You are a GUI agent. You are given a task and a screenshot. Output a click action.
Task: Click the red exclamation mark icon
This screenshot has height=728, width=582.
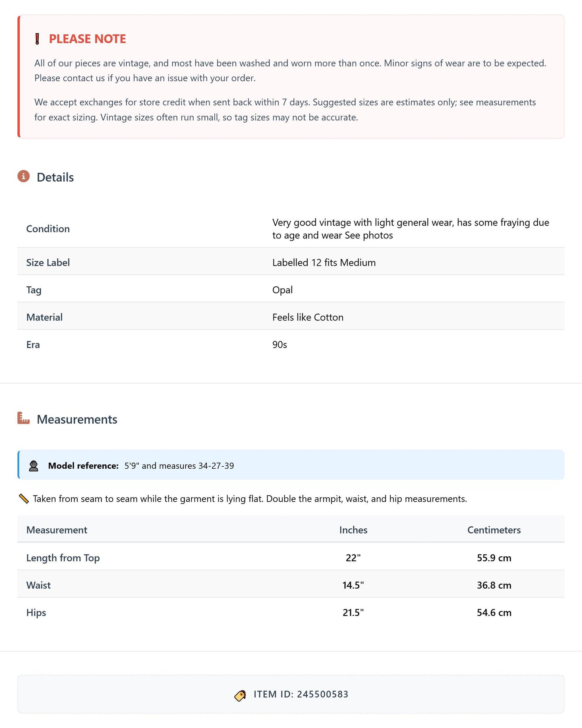coord(37,39)
